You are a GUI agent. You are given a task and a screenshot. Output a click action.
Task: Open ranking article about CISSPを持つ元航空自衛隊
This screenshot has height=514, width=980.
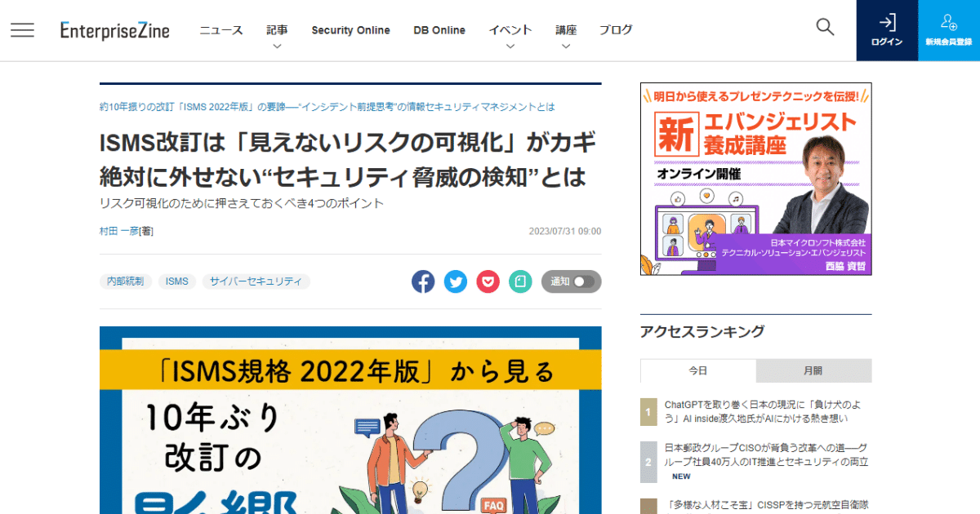768,505
